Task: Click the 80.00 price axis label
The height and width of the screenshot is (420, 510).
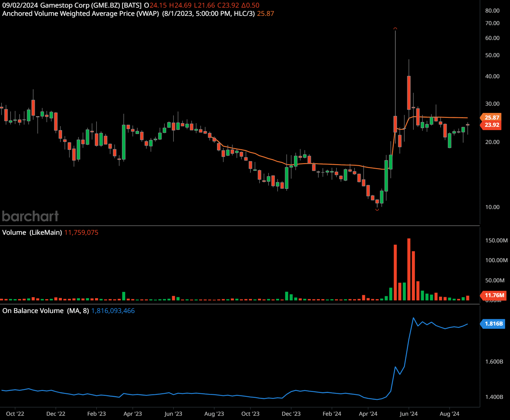Action: point(492,11)
